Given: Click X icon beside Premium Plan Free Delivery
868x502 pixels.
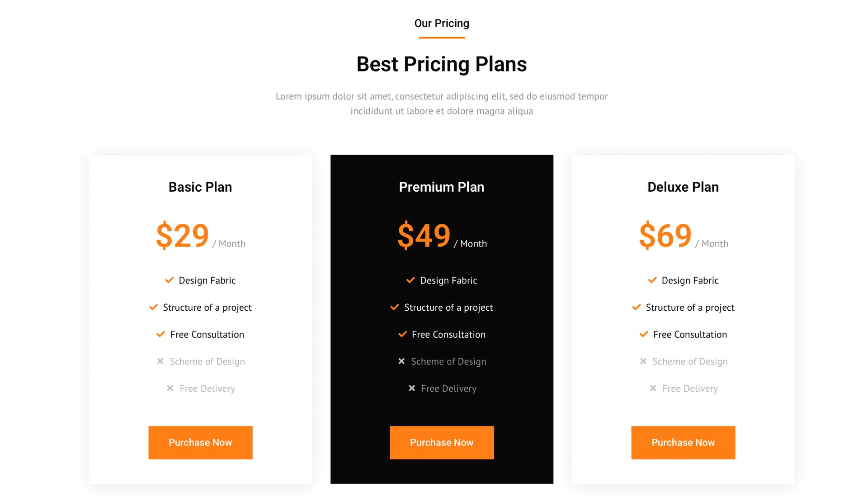Looking at the screenshot, I should [412, 388].
